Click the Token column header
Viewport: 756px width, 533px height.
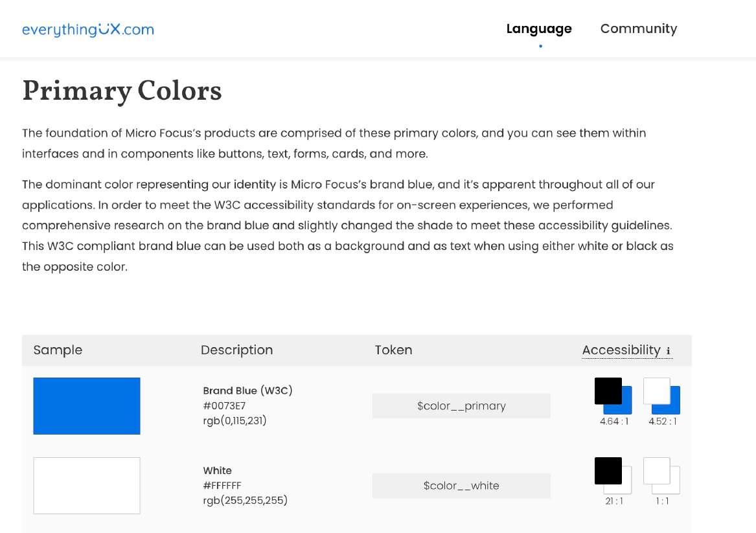393,350
